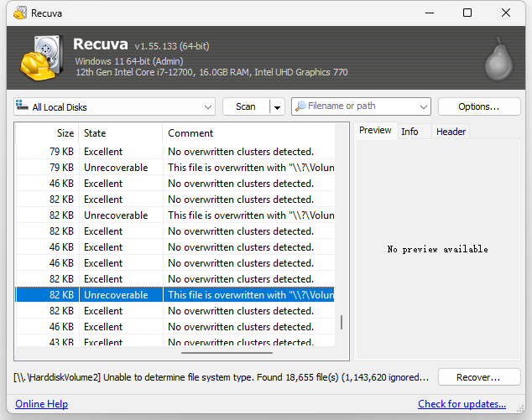Start a Scan
The image size is (532, 420).
pos(246,106)
